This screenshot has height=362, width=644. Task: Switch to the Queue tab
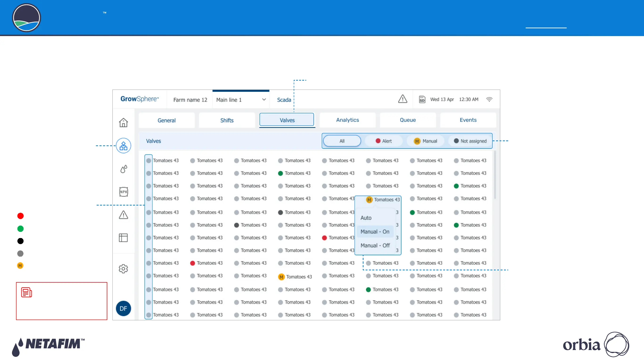(408, 120)
